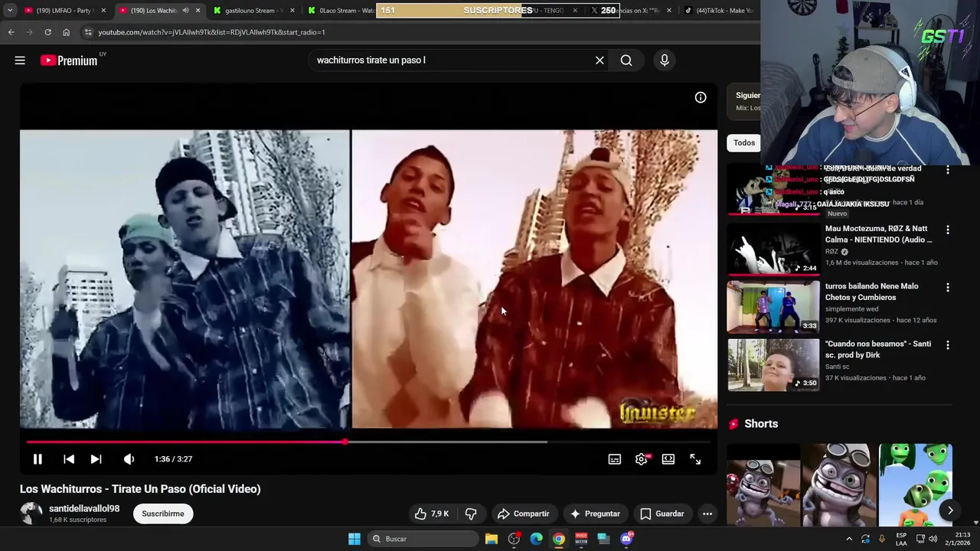Open NIENTIENDO video thumbnail
Screen dimensions: 980x551
773,249
